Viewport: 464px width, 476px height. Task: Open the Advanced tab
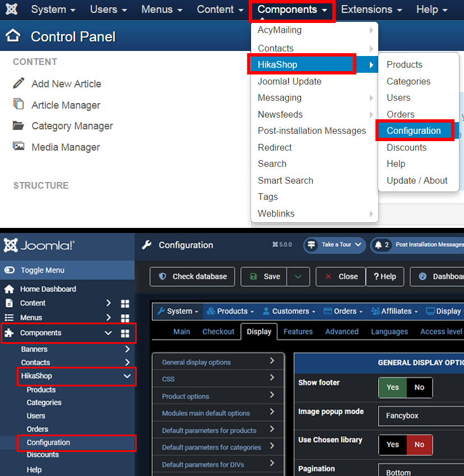342,332
